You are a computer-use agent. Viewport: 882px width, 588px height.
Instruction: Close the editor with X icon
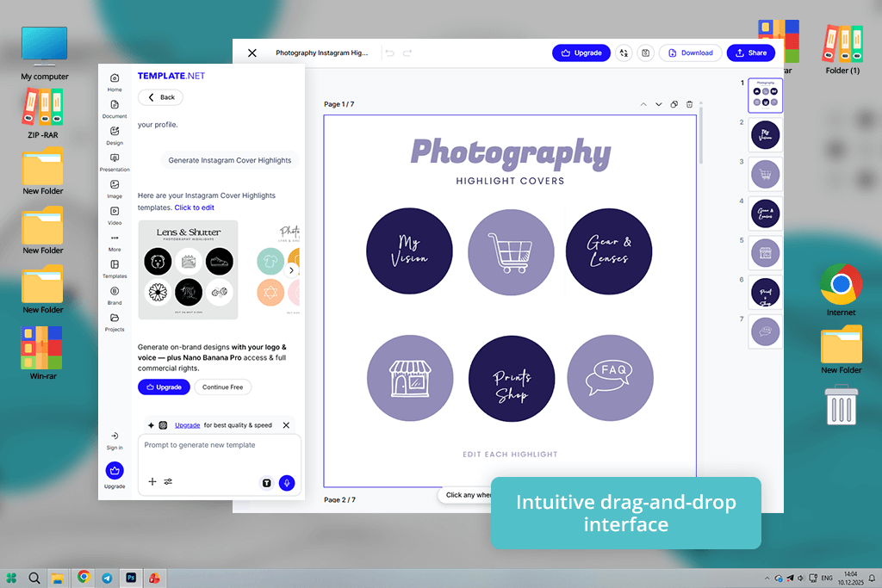(x=252, y=53)
